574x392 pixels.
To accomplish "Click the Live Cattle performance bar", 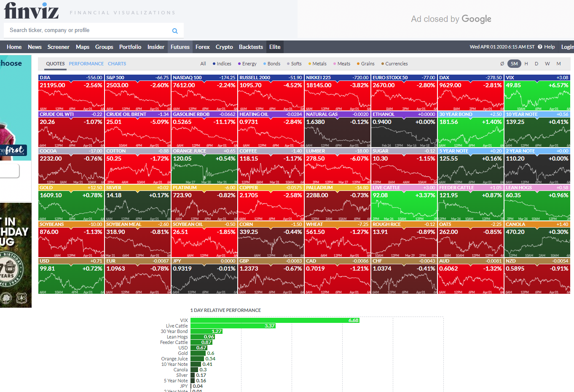I will coord(233,326).
